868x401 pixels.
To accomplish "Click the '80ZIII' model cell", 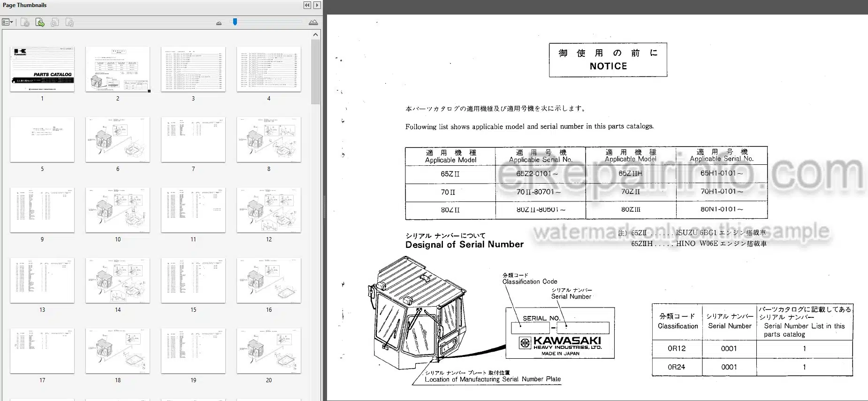I will (x=631, y=209).
